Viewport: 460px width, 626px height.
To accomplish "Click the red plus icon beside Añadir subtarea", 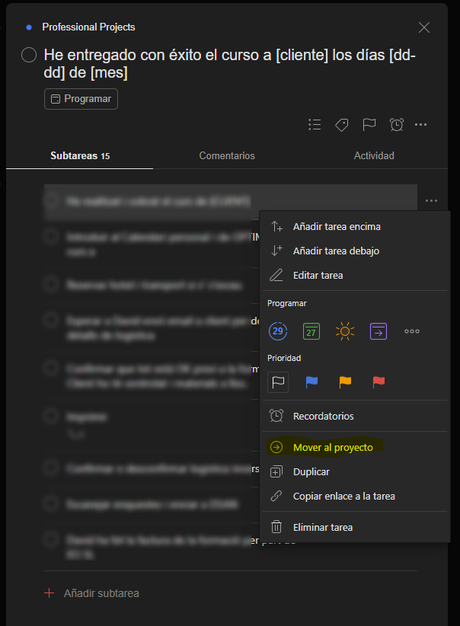I will [x=49, y=593].
